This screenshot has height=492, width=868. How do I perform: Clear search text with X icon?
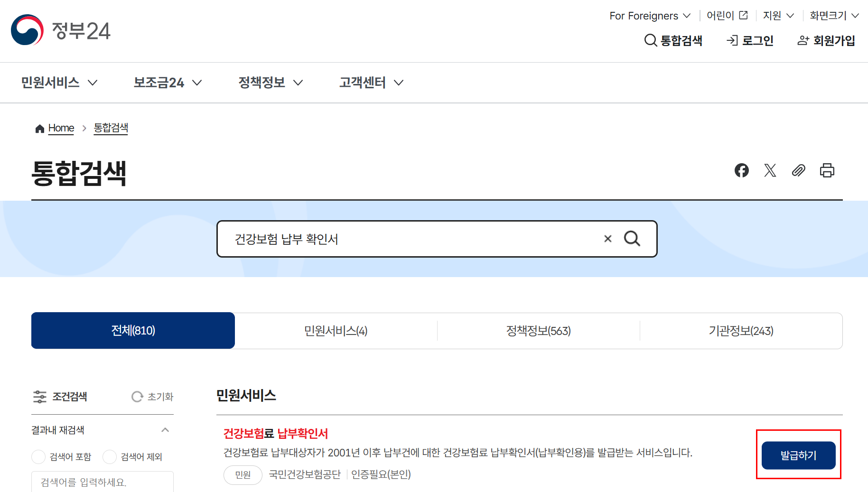(x=607, y=239)
